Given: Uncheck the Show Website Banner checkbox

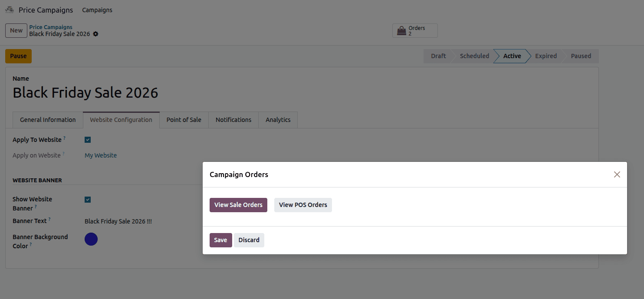Looking at the screenshot, I should coord(88,200).
